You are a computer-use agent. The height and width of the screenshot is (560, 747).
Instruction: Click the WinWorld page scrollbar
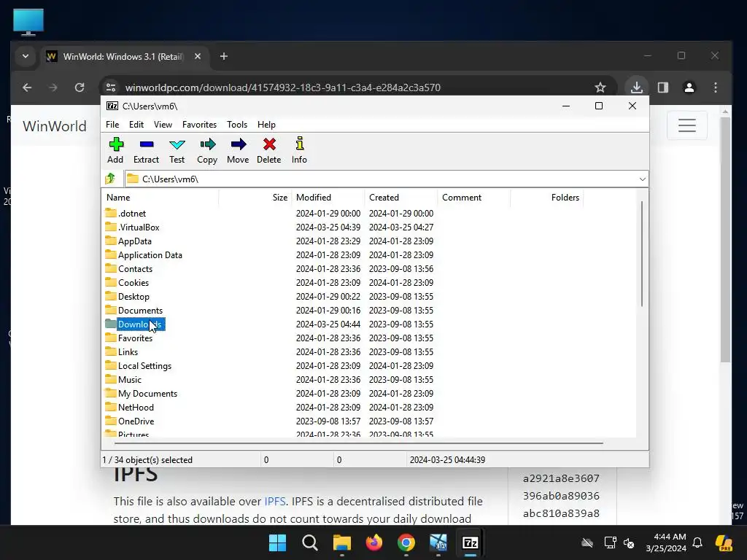coord(725,238)
